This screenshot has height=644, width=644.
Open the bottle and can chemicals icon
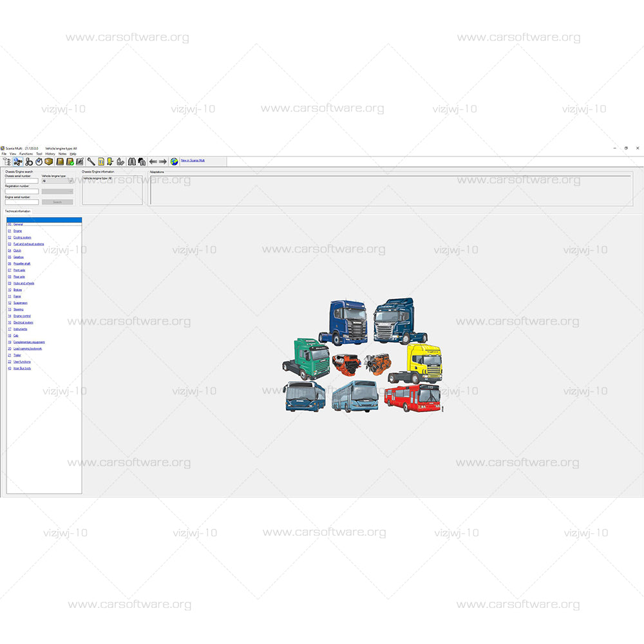pyautogui.click(x=120, y=162)
